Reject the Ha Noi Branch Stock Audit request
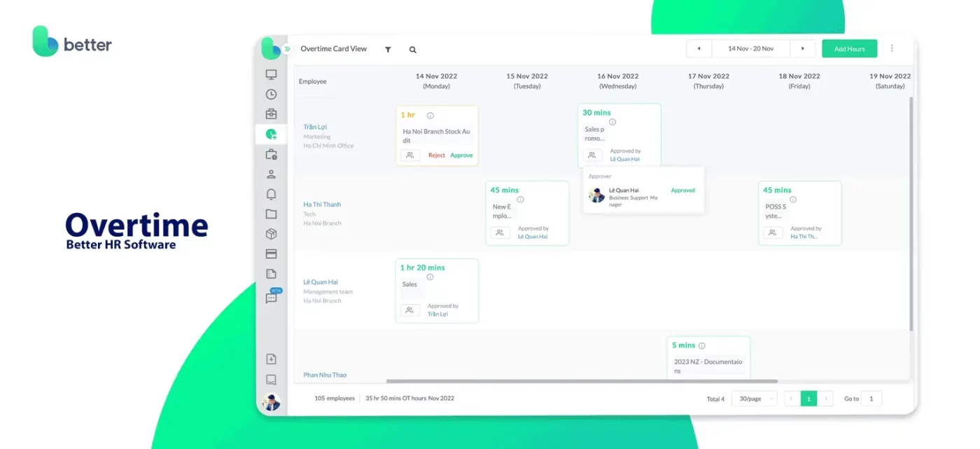980x449 pixels. point(436,156)
